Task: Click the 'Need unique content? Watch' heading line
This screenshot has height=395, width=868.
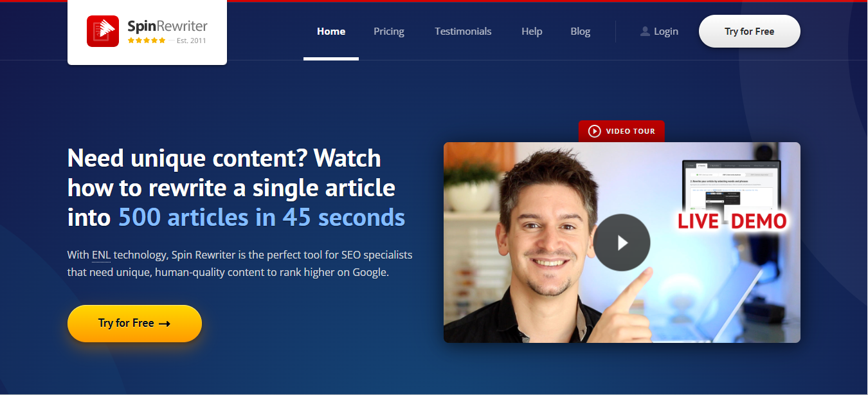Action: pos(224,158)
